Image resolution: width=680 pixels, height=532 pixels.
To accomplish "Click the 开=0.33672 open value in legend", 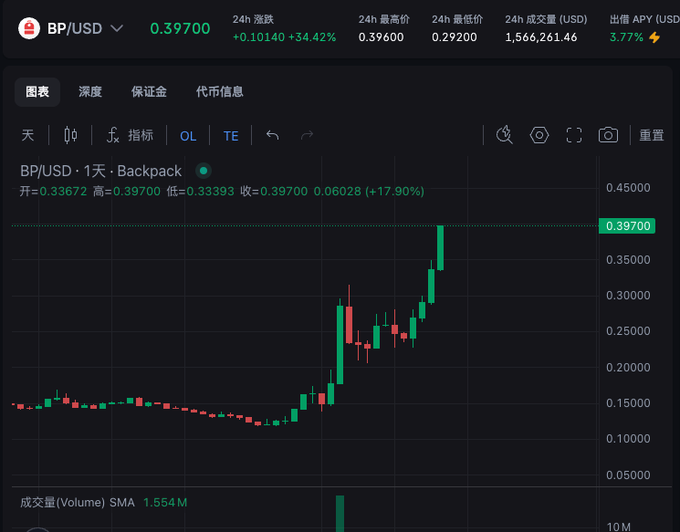I will (53, 191).
